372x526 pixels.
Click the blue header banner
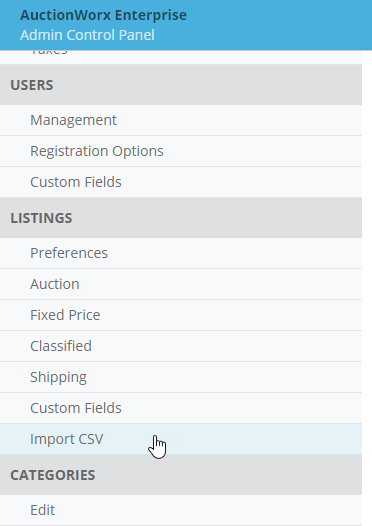(x=186, y=25)
